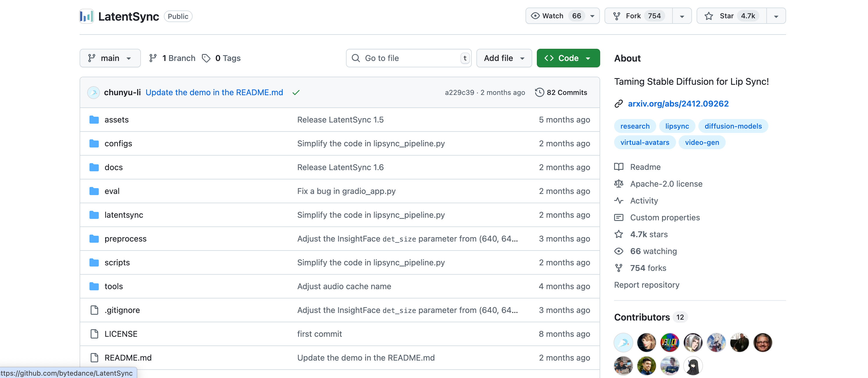The image size is (868, 378).
Task: Select the virtual-avatars topic tag
Action: tap(645, 142)
